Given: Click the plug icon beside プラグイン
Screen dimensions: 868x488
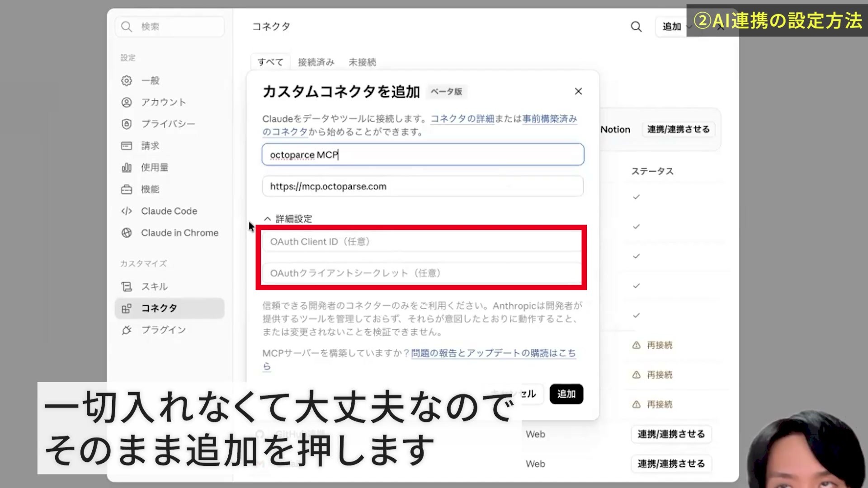Looking at the screenshot, I should (127, 330).
